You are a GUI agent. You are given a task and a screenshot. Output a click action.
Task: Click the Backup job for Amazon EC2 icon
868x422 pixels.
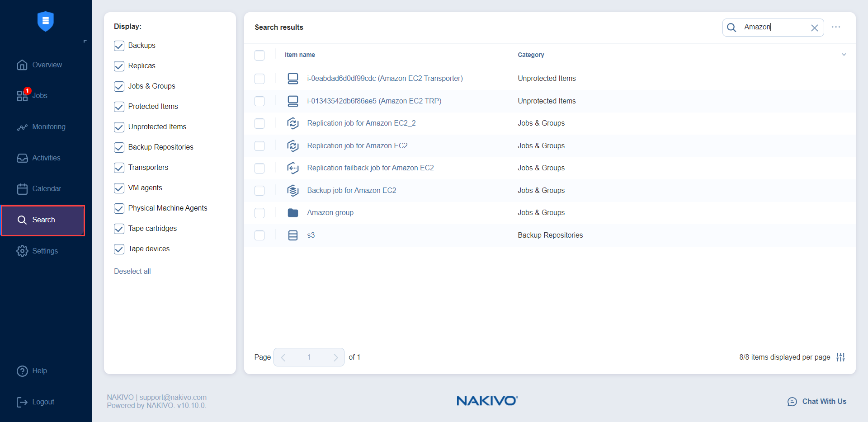[x=293, y=191]
